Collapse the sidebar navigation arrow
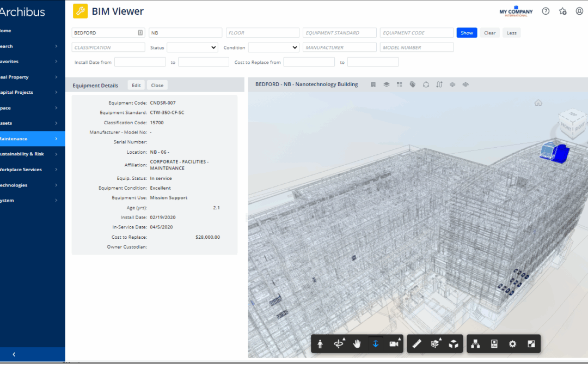Screen dimensions: 588x368 point(14,354)
